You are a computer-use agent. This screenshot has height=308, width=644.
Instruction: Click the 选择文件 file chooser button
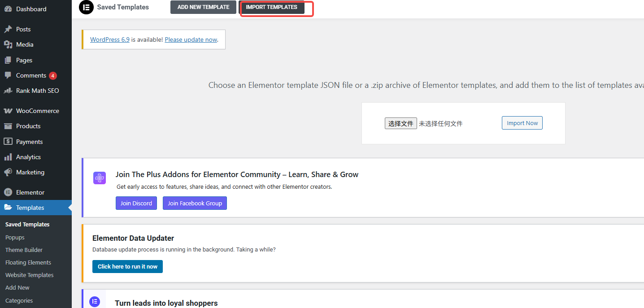click(x=400, y=123)
